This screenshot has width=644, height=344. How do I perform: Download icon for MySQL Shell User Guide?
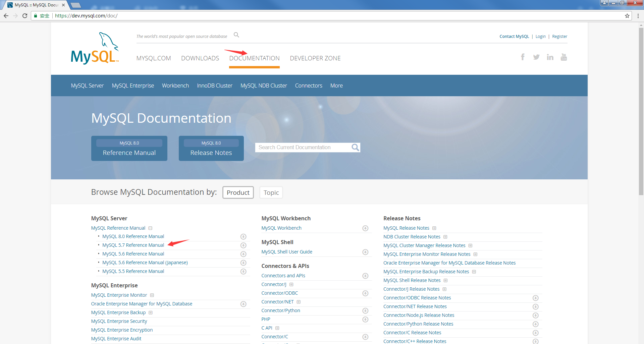(366, 252)
